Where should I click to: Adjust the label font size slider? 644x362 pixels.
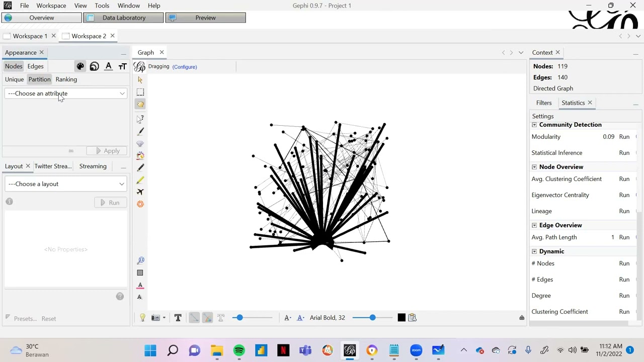(x=372, y=317)
